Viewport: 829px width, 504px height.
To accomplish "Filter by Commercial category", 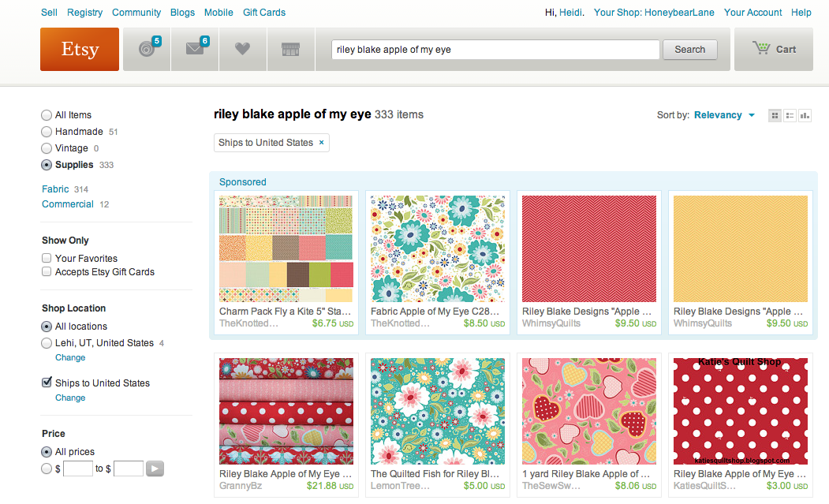I will (x=68, y=204).
